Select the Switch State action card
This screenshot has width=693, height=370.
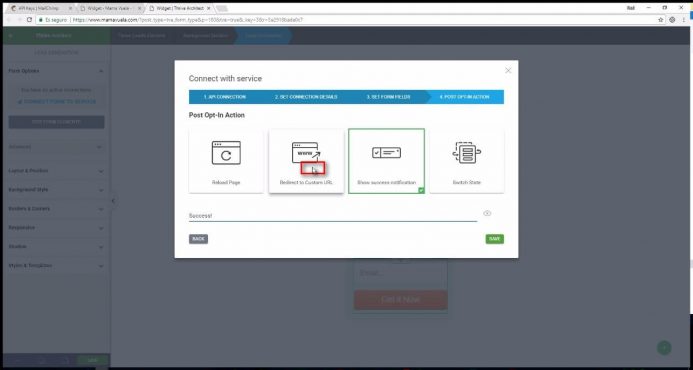(x=467, y=161)
